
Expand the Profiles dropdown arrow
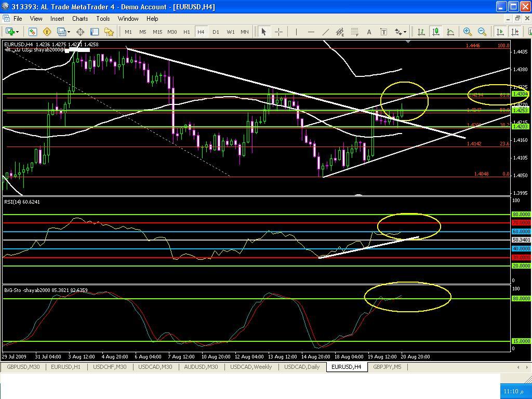[x=69, y=32]
